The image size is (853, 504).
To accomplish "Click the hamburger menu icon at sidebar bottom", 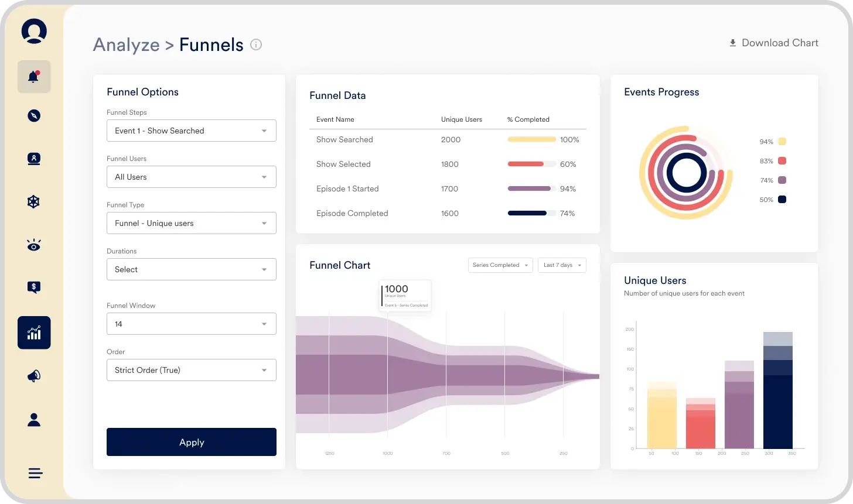I will pyautogui.click(x=35, y=473).
